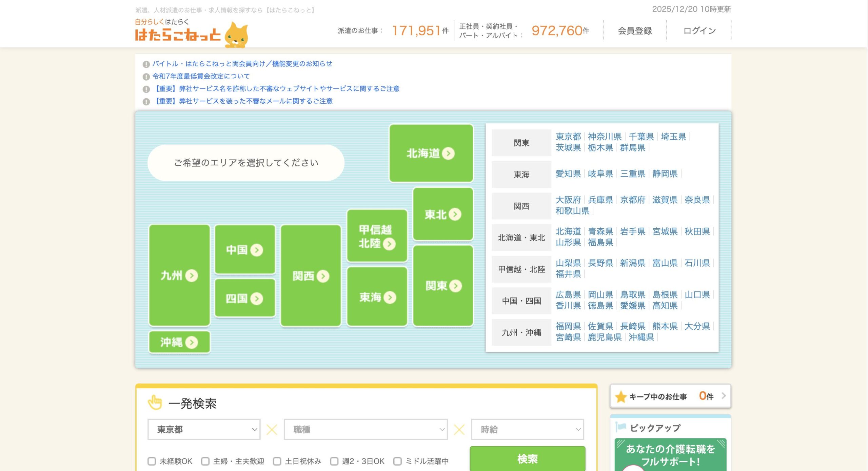Select 大阪府 in the prefecture list
The height and width of the screenshot is (471, 868).
(x=568, y=200)
